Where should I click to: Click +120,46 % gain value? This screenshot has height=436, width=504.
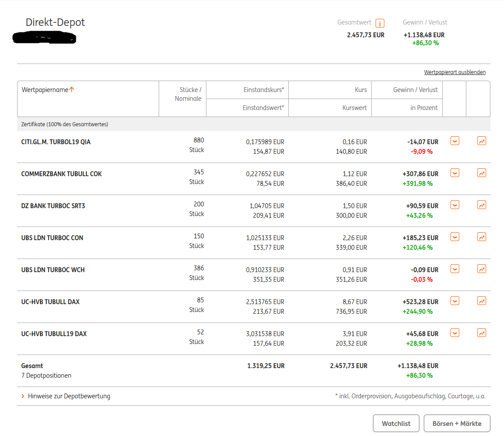[x=418, y=248]
